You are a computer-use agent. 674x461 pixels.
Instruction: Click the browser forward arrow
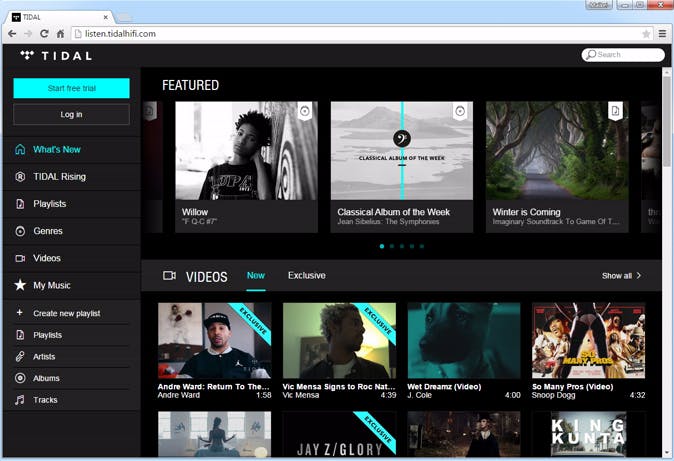[x=28, y=34]
